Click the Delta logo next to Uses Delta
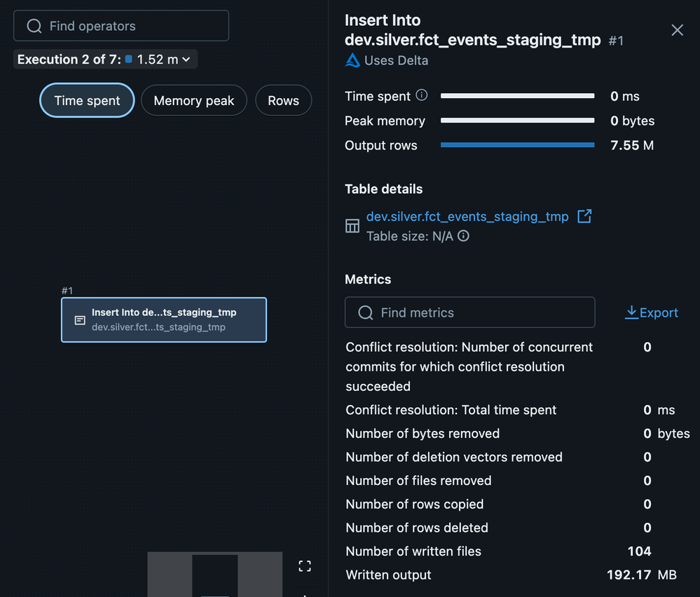700x597 pixels. coord(353,60)
